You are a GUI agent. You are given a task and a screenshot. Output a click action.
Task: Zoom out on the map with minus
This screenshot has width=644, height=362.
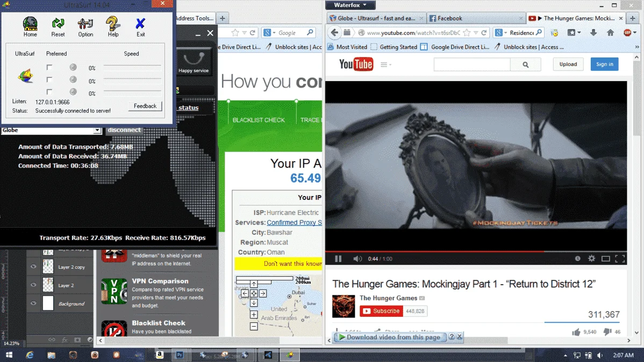(254, 327)
